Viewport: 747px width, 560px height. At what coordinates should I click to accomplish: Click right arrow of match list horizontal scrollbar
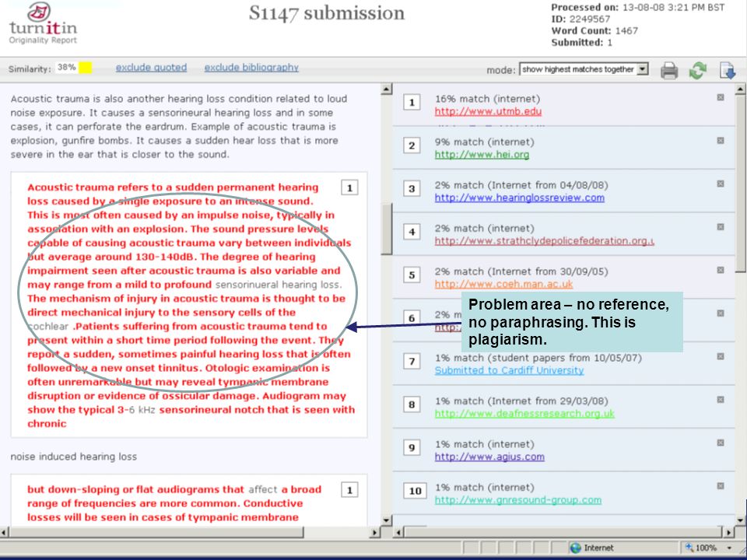pos(729,532)
